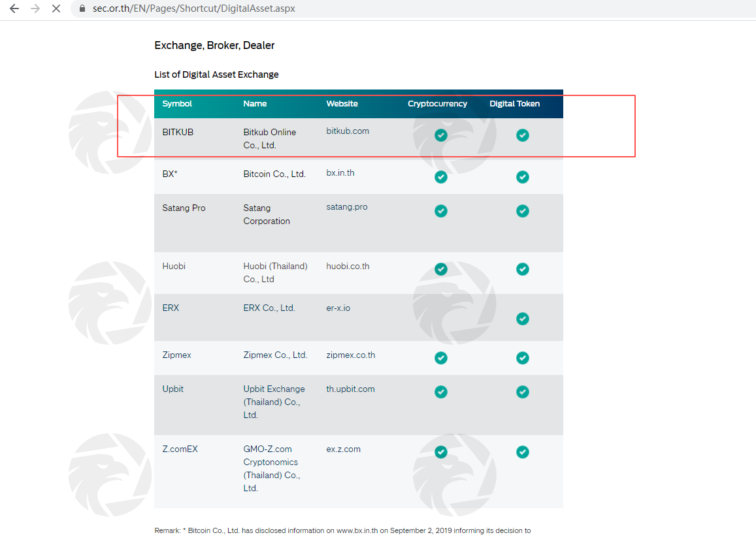Click the Remark footnote about Bitcoin Co., Ltd.
The width and height of the screenshot is (756, 535).
pos(342,530)
